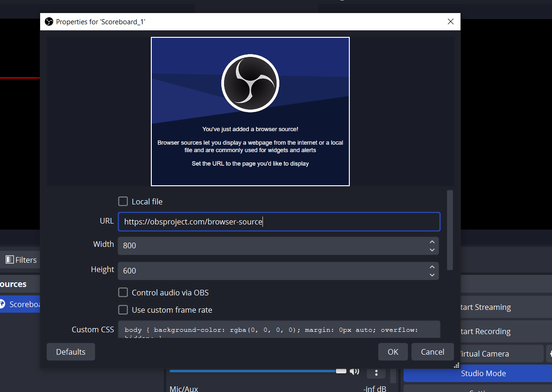
Task: Open Filters for the selected source
Action: point(21,260)
